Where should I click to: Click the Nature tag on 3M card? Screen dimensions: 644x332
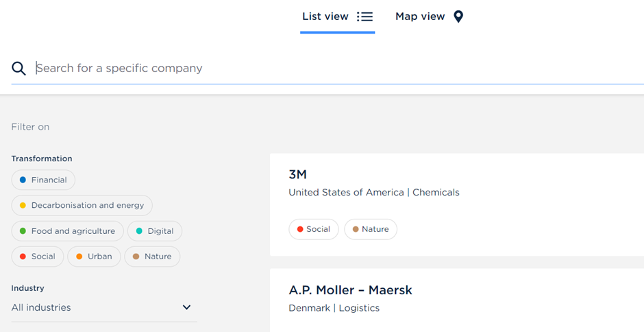tap(371, 229)
